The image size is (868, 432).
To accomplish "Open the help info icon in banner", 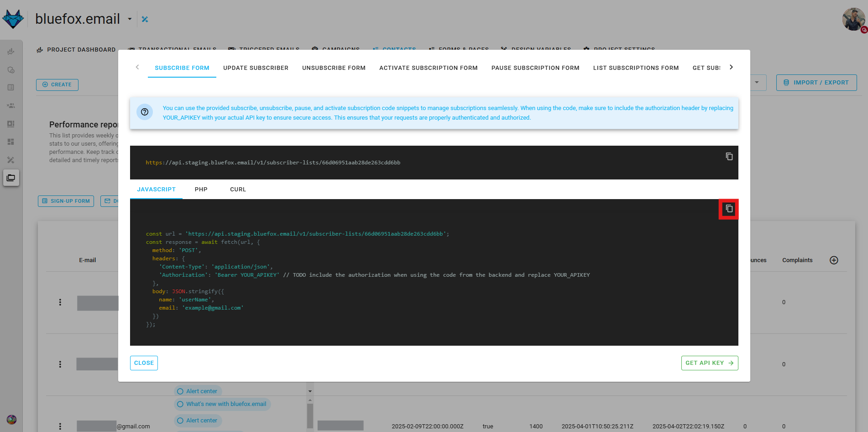I will coord(145,112).
